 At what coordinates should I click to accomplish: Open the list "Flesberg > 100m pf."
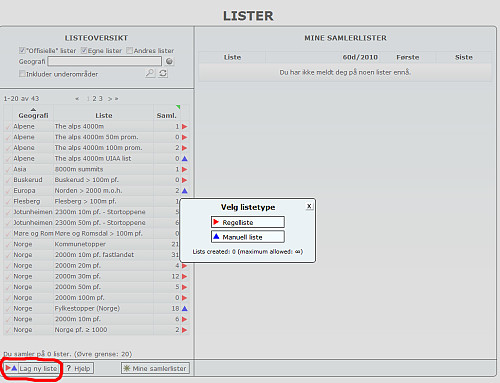point(85,201)
